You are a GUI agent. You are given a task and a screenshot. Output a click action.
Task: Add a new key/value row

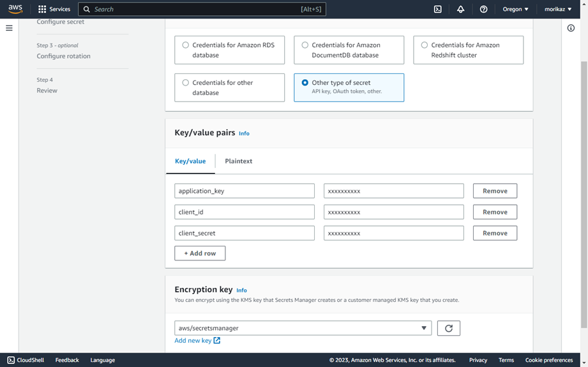200,253
